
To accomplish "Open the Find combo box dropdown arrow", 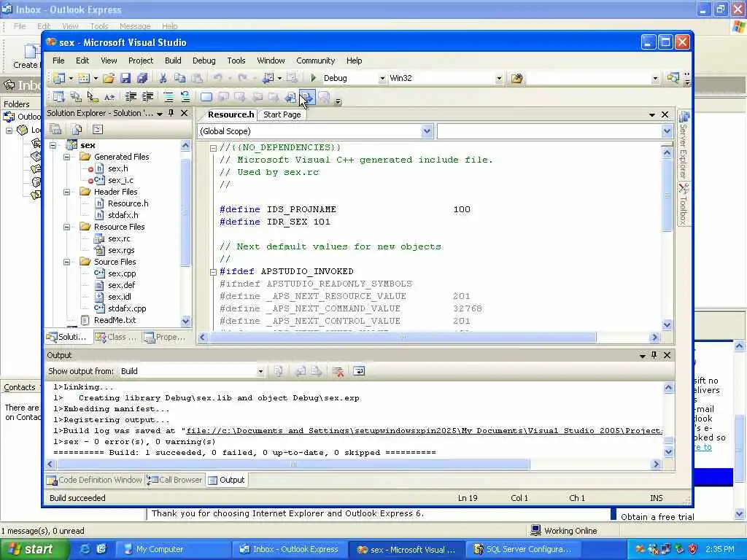I will point(656,78).
